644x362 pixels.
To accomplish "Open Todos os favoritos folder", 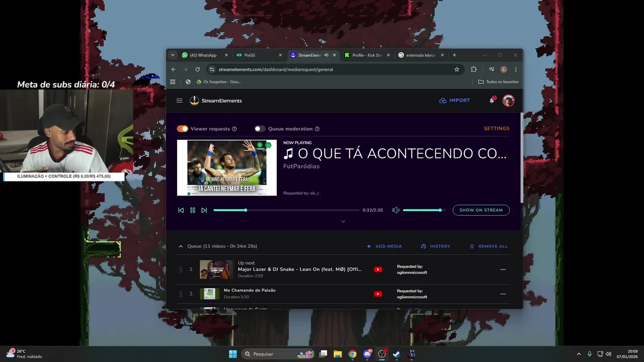I will (x=498, y=81).
